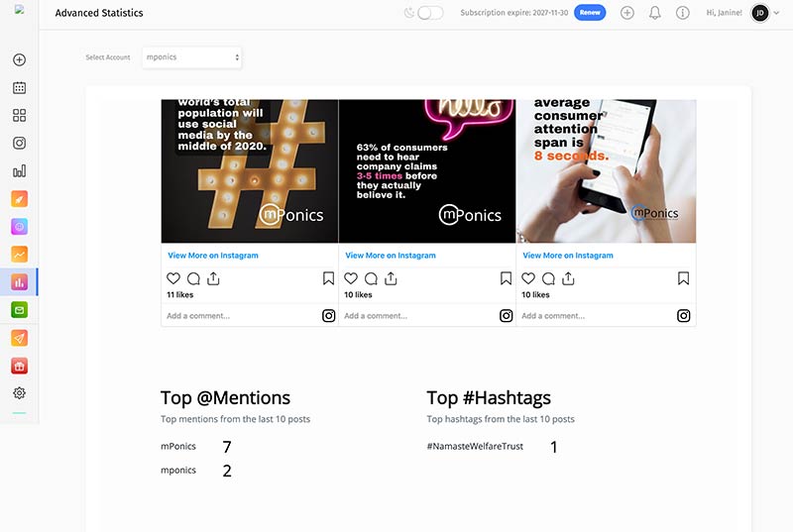
Task: Expand the chevron next to user avatar
Action: click(x=776, y=13)
